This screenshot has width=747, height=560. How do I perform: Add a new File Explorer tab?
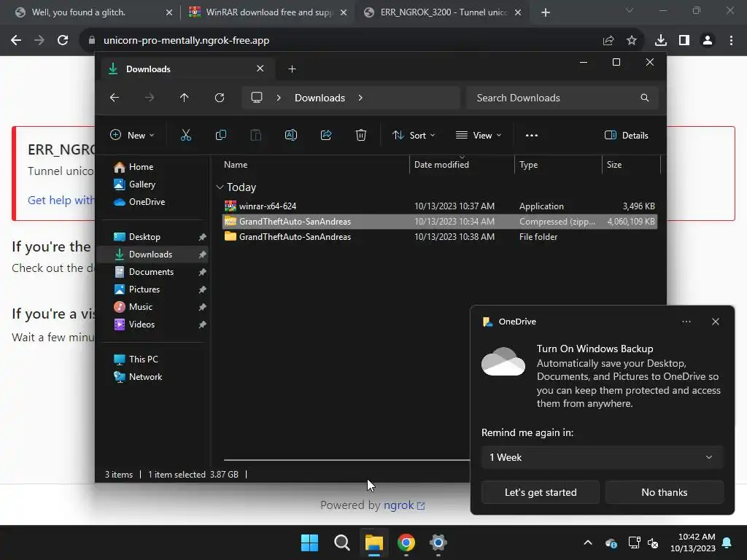point(292,69)
